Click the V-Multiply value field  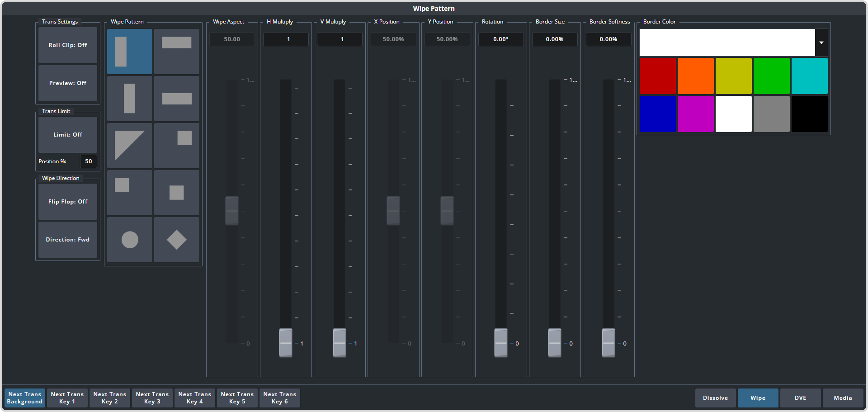340,39
